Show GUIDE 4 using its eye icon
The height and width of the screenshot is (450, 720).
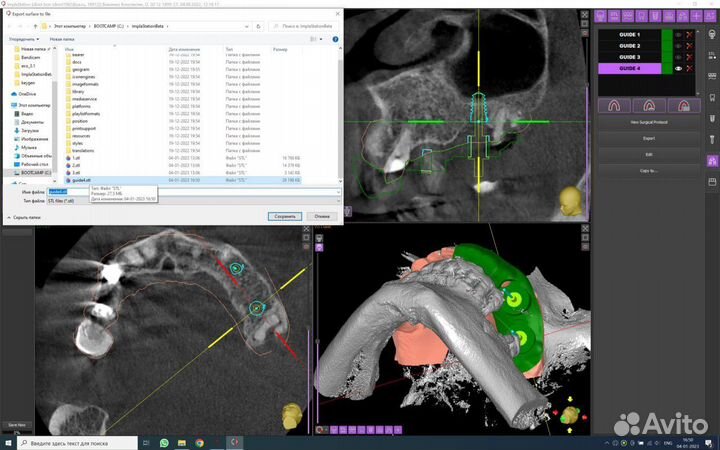pos(678,69)
